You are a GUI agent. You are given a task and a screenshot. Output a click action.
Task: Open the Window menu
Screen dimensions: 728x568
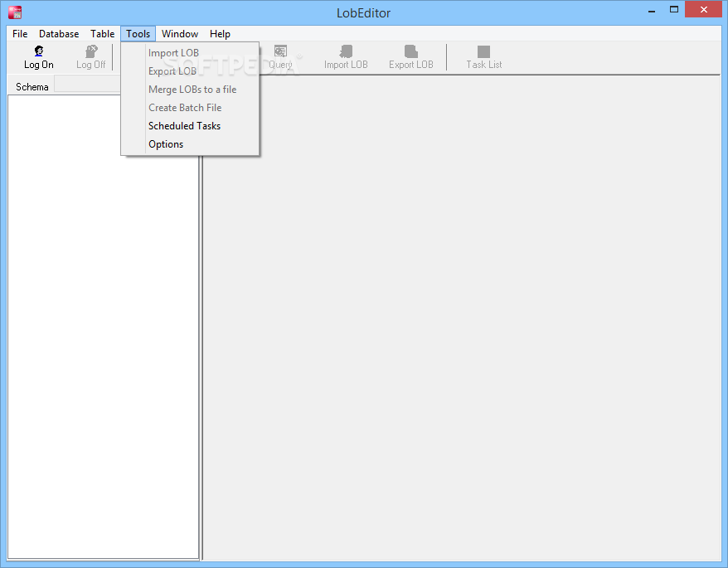tap(180, 34)
